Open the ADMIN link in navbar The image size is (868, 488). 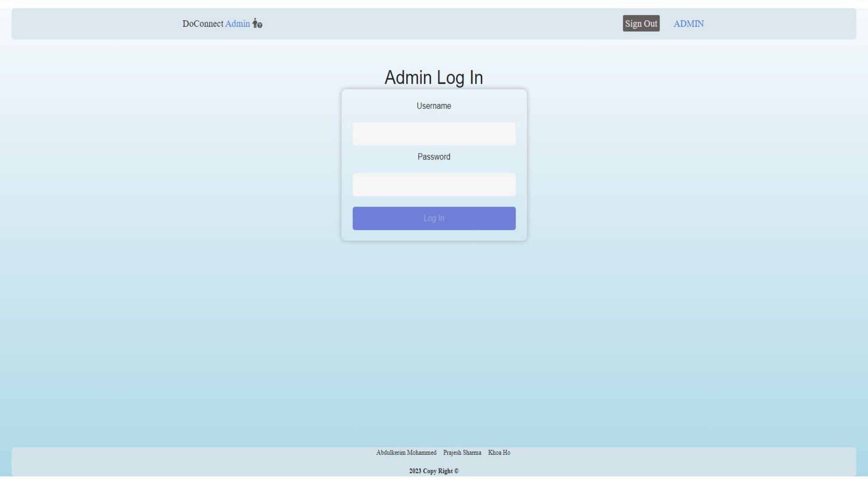point(688,24)
